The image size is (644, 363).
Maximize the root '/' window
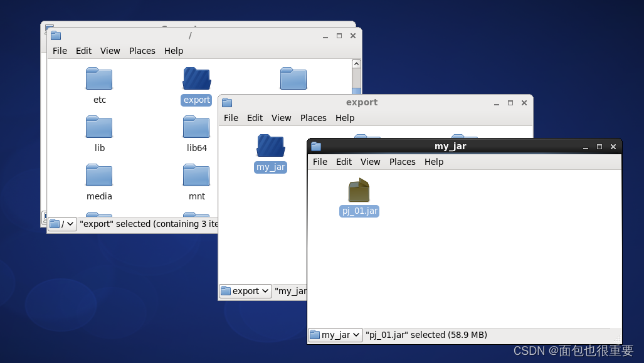point(339,36)
